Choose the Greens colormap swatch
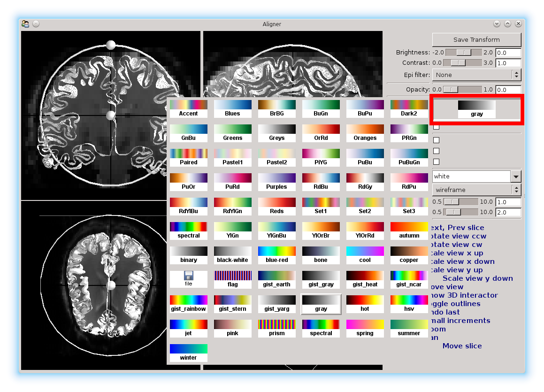Viewport: 544px width, 392px height. click(232, 133)
